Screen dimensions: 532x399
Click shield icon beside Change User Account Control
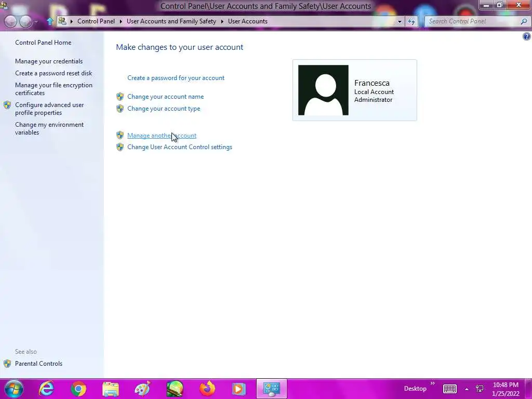coord(120,147)
